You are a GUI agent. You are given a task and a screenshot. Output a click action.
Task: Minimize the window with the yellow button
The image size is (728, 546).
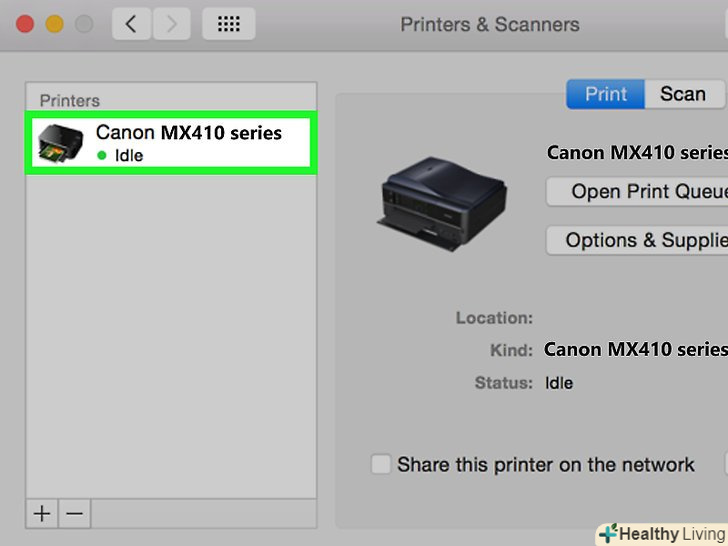(54, 24)
